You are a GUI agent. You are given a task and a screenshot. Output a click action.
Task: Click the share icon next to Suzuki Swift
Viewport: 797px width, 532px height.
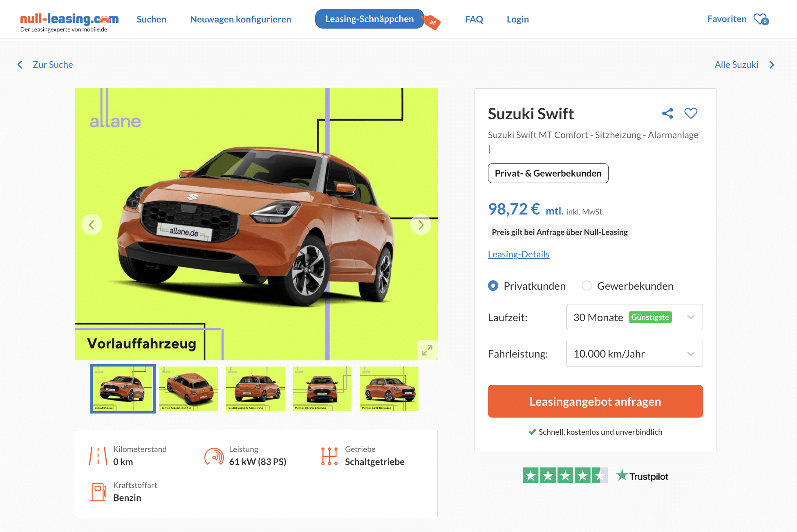pos(667,113)
